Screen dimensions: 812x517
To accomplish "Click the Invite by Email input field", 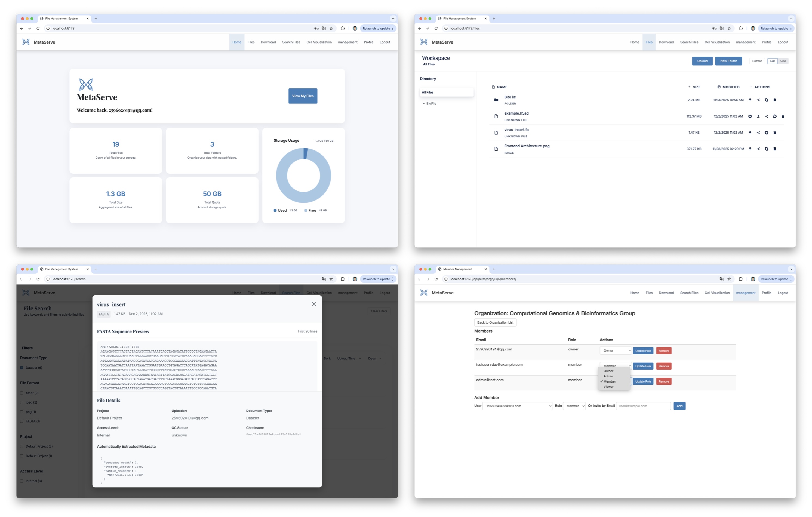I will pyautogui.click(x=643, y=406).
